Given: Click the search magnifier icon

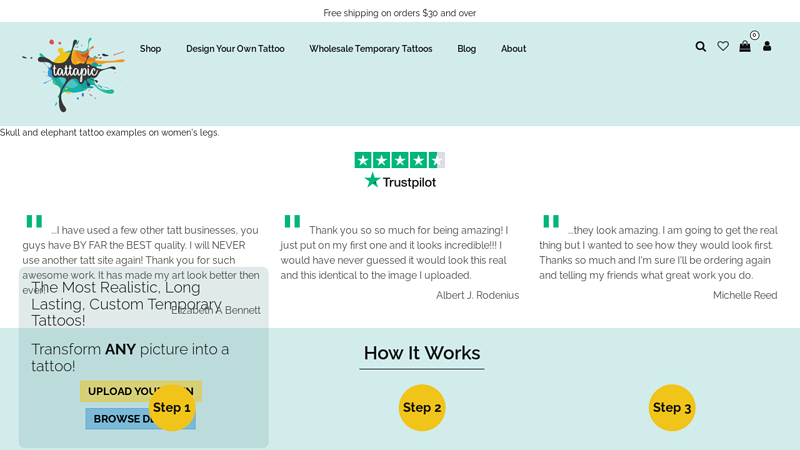Looking at the screenshot, I should (700, 46).
